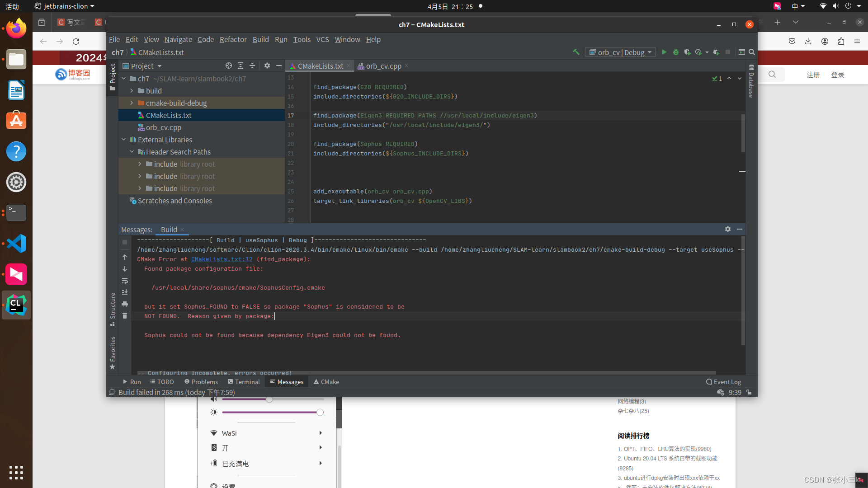Select CMakeLists.txt in project tree

(x=168, y=115)
